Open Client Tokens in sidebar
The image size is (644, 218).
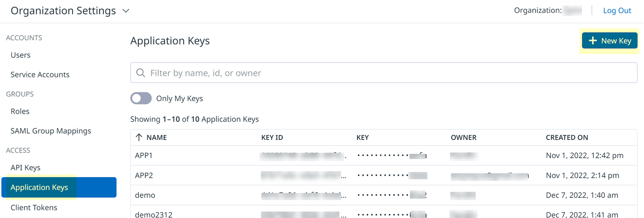pyautogui.click(x=34, y=207)
